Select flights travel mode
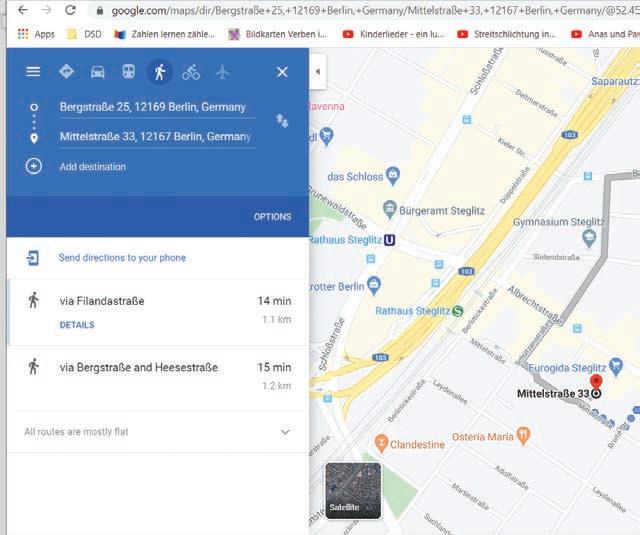 click(x=222, y=72)
